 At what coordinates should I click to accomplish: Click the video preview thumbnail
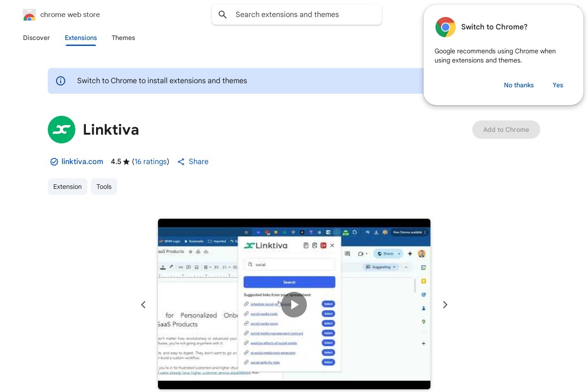[294, 304]
